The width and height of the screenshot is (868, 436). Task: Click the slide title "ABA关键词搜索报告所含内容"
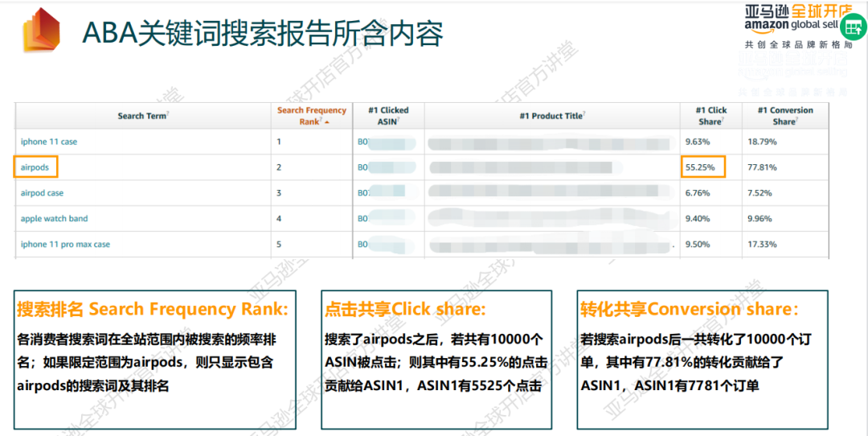(263, 33)
